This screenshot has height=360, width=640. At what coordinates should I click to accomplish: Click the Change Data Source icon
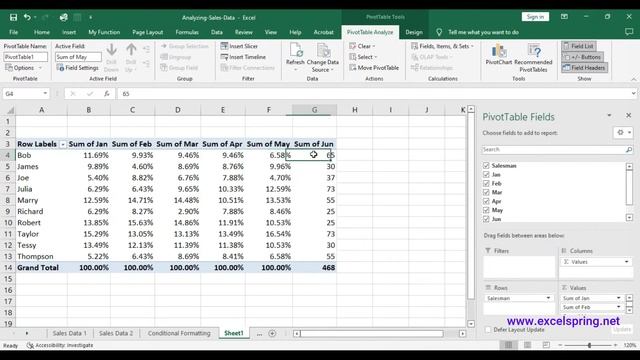323,50
